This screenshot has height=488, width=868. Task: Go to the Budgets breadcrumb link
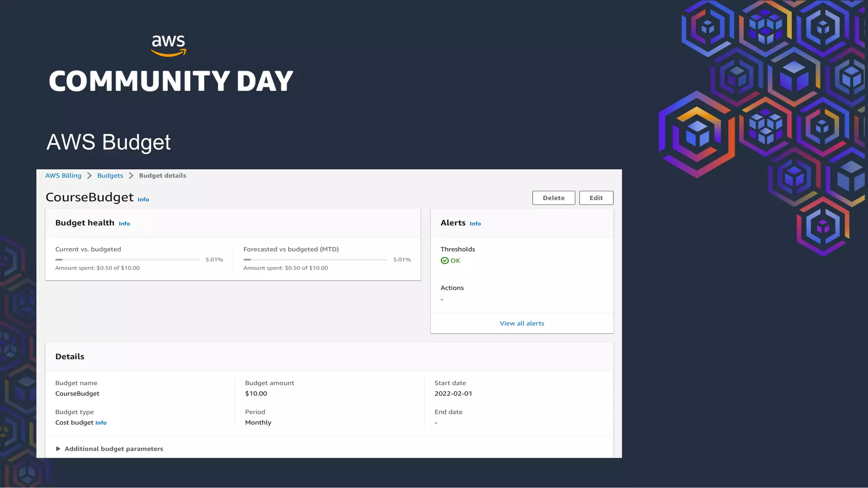coord(110,175)
